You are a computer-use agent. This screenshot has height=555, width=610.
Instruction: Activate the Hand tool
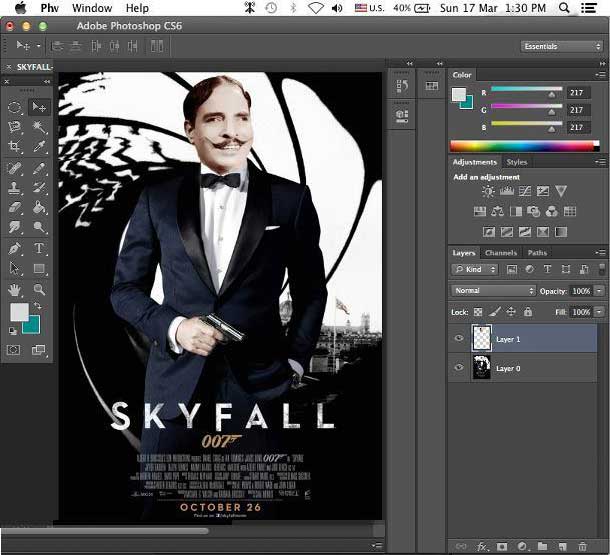(x=15, y=289)
